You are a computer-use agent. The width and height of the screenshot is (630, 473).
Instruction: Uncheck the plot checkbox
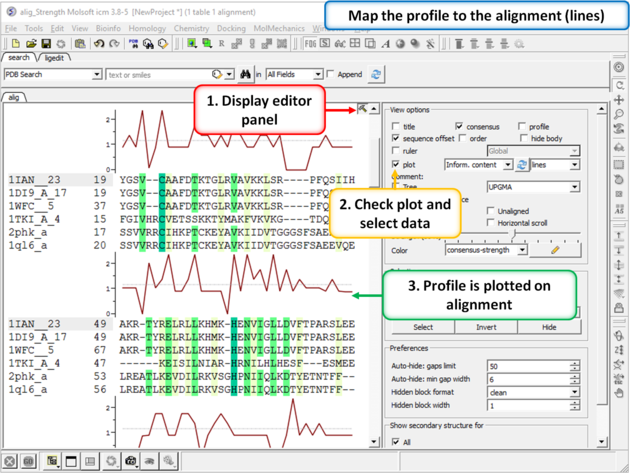pos(397,164)
